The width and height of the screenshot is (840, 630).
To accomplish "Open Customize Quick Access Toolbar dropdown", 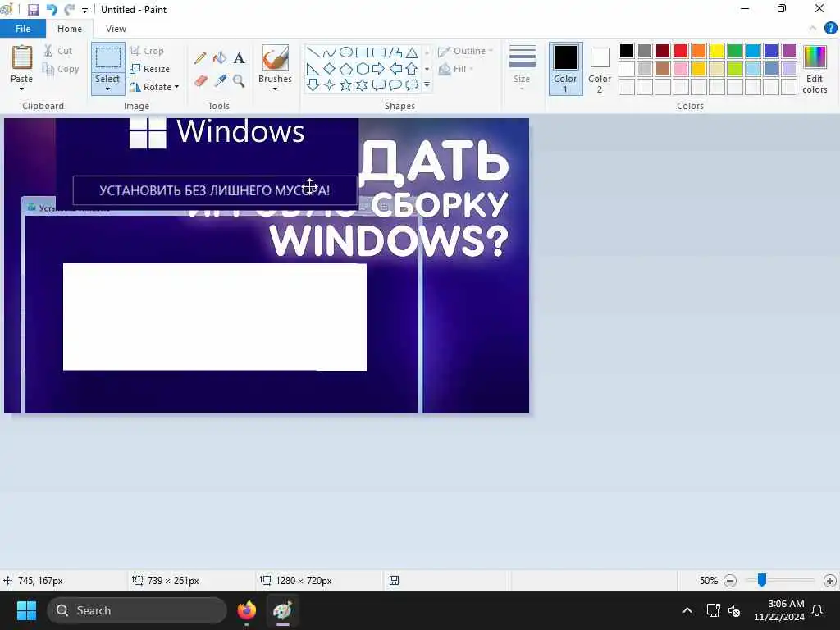I will [84, 10].
